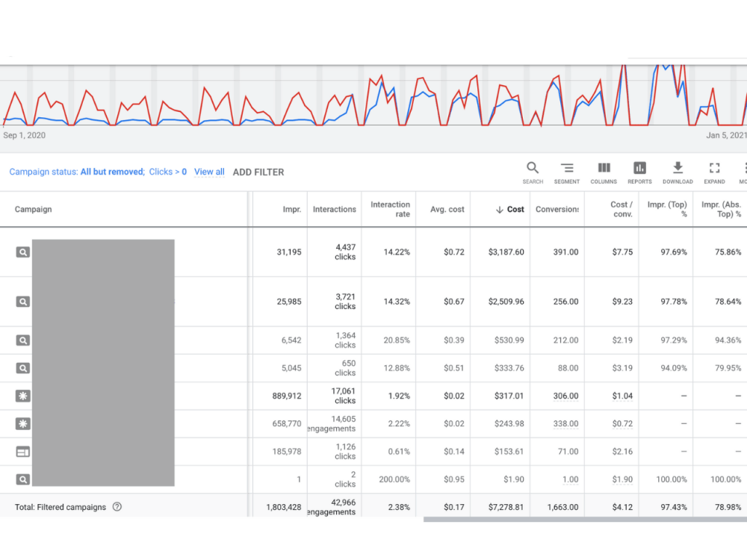The image size is (747, 560).
Task: Click the 97.69% Impr. (Top) cell
Action: coord(674,252)
